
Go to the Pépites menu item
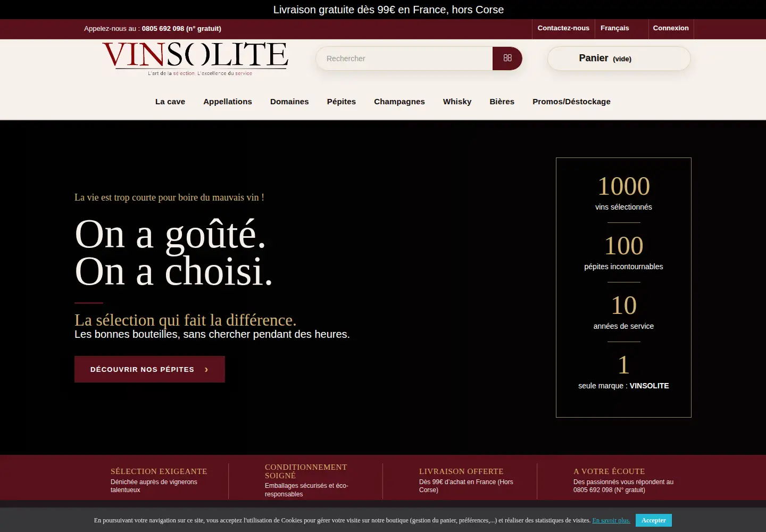pos(342,102)
